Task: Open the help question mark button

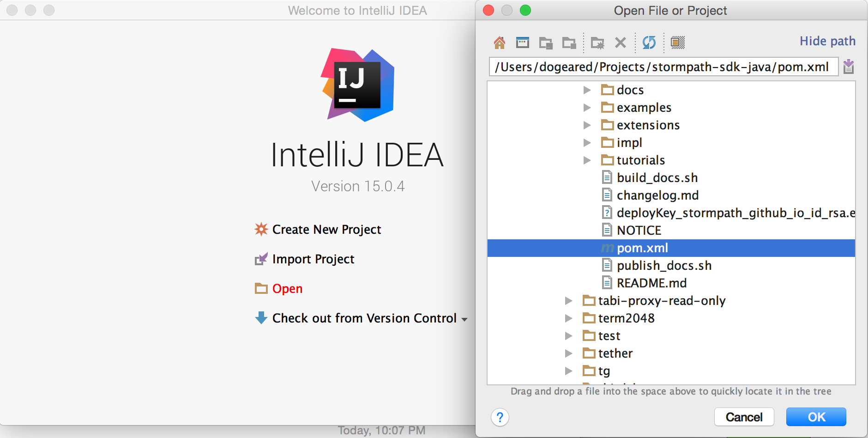Action: pos(500,417)
